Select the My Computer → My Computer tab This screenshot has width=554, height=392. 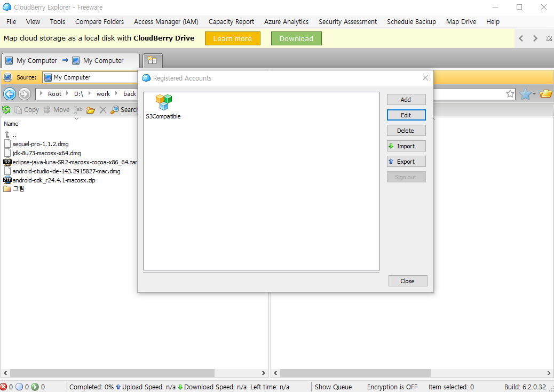click(x=70, y=60)
